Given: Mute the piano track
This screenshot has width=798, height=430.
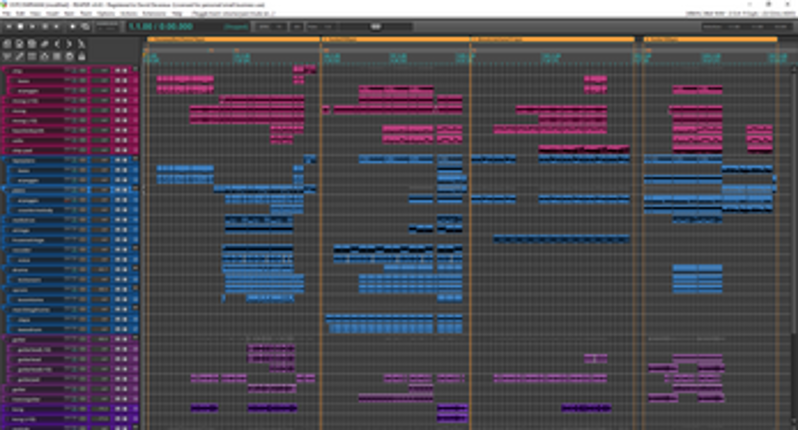Looking at the screenshot, I should point(118,190).
